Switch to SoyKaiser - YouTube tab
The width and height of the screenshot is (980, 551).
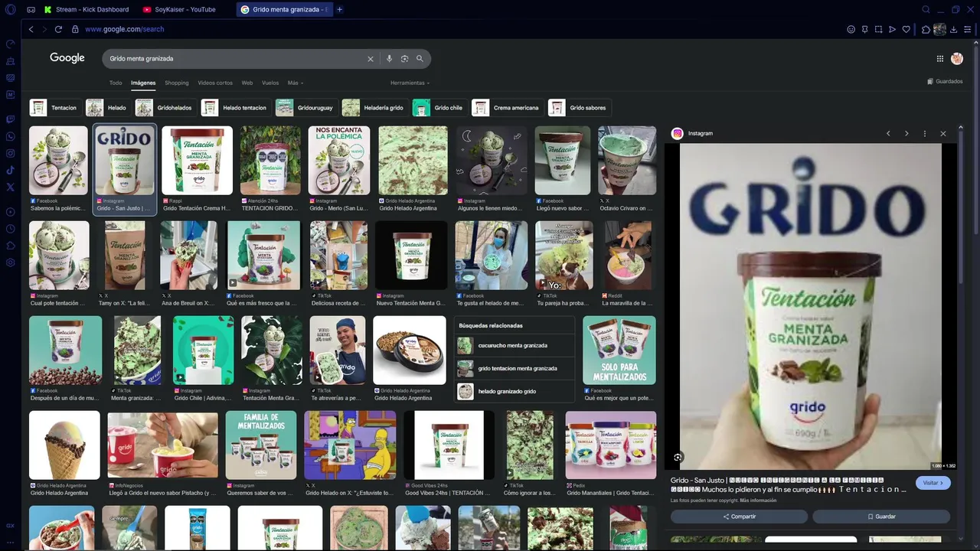pos(180,10)
